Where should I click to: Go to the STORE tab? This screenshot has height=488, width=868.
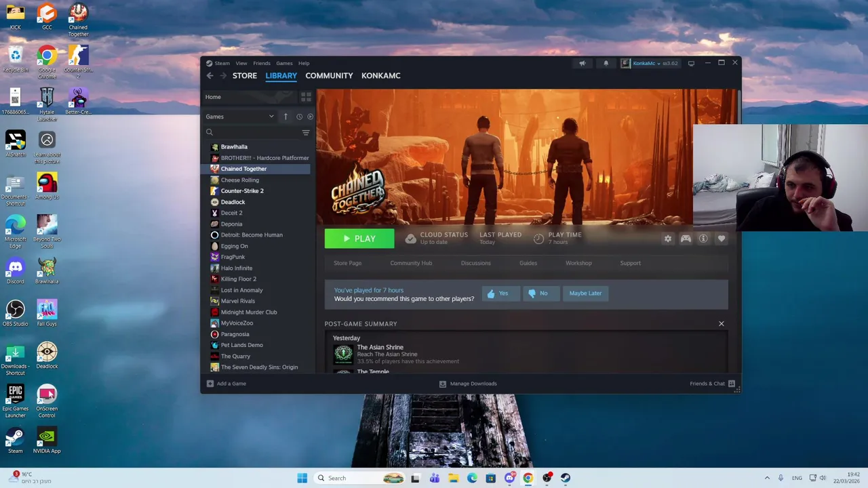pyautogui.click(x=245, y=76)
